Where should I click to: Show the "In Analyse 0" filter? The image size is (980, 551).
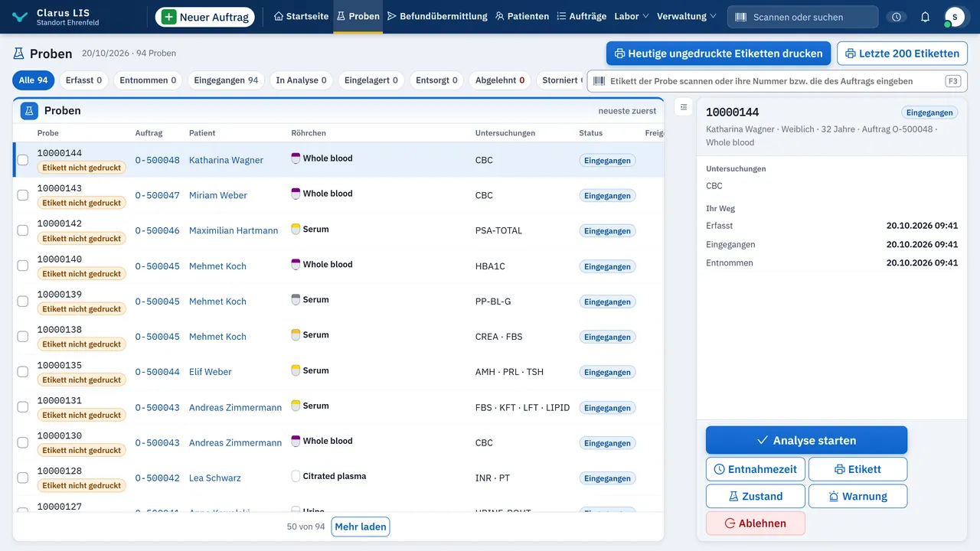click(x=302, y=80)
